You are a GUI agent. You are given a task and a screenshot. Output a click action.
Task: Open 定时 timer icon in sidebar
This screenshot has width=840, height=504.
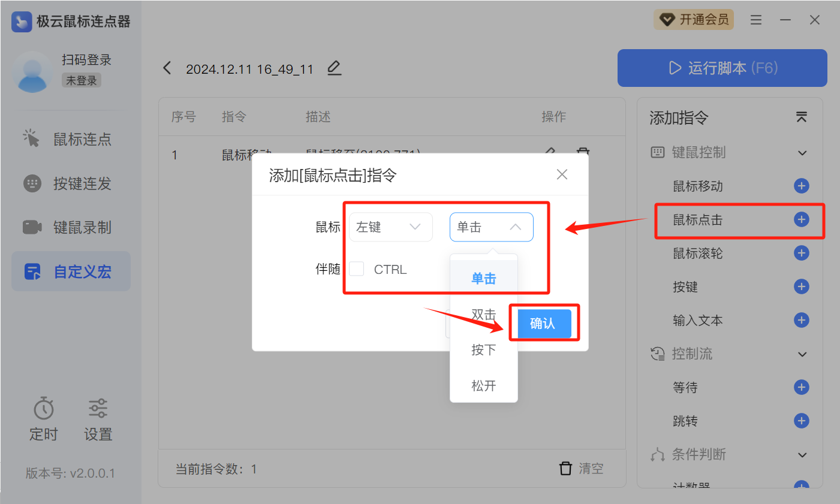[x=44, y=409]
